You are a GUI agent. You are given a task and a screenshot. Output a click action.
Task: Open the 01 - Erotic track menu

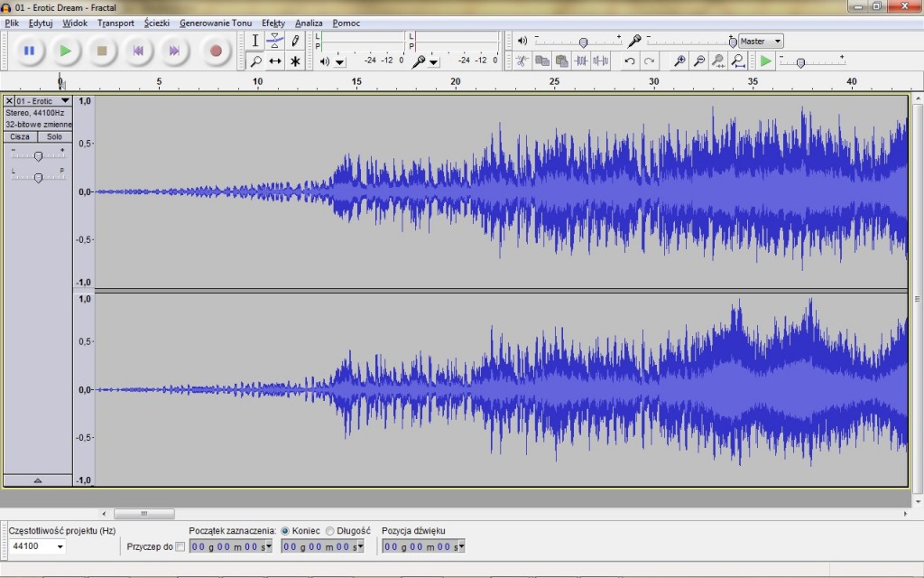[63, 101]
